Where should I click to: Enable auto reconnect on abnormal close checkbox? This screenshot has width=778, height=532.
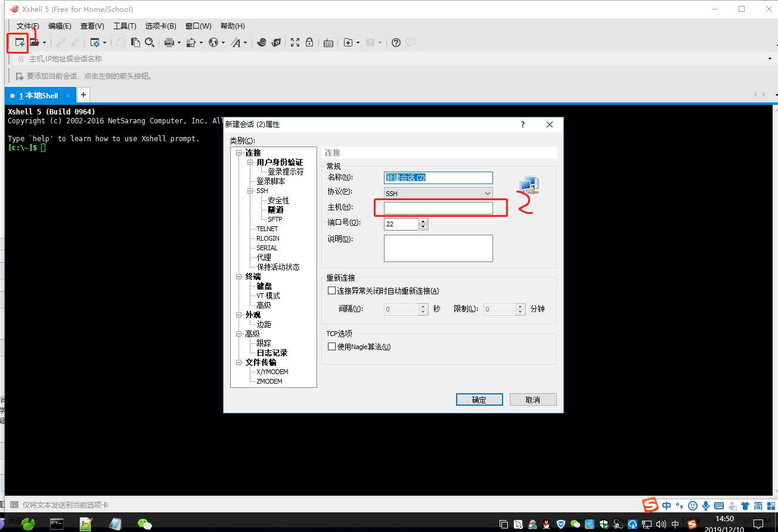332,291
